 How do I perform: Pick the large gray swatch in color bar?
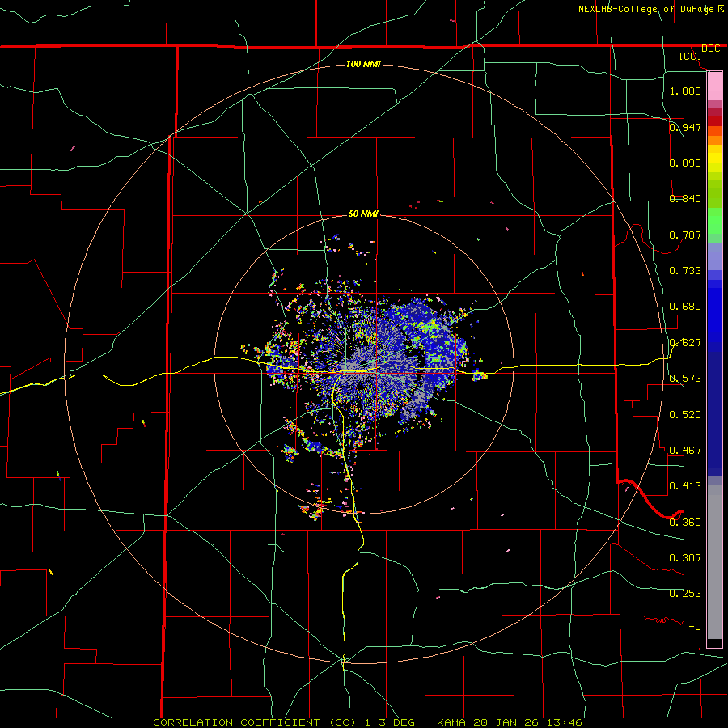pyautogui.click(x=714, y=562)
